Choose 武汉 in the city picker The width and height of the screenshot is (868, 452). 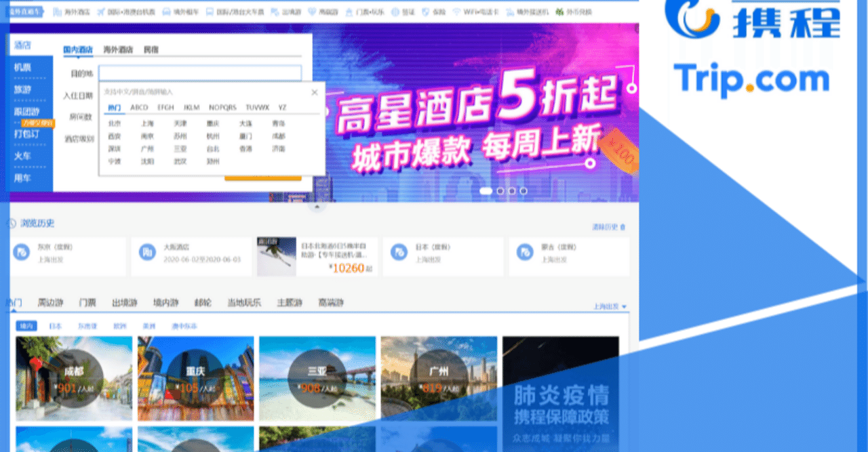pos(180,161)
